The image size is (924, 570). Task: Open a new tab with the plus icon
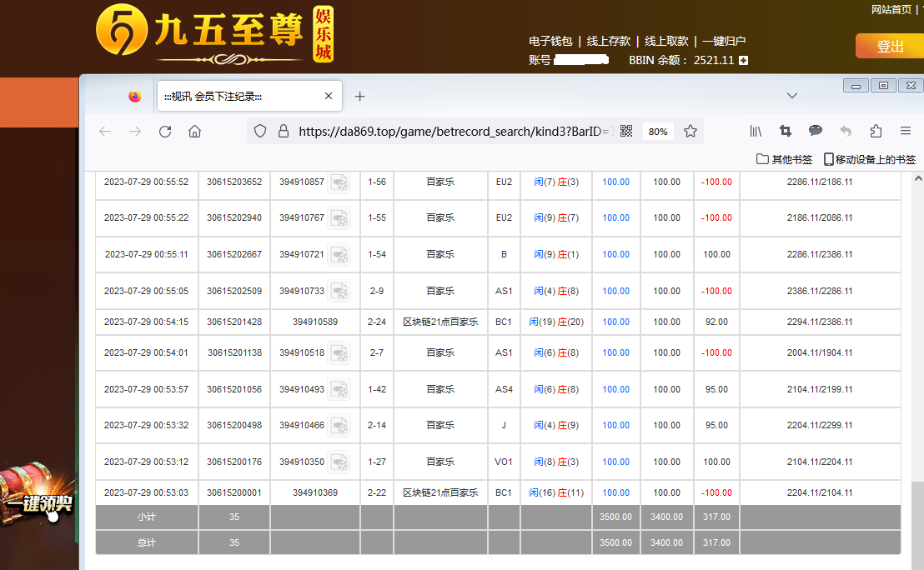pyautogui.click(x=359, y=96)
